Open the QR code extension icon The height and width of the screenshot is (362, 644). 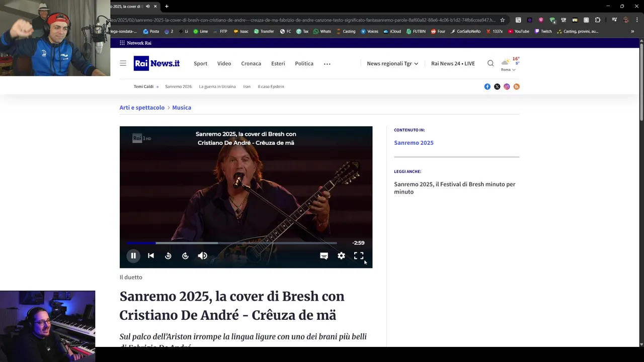click(518, 20)
